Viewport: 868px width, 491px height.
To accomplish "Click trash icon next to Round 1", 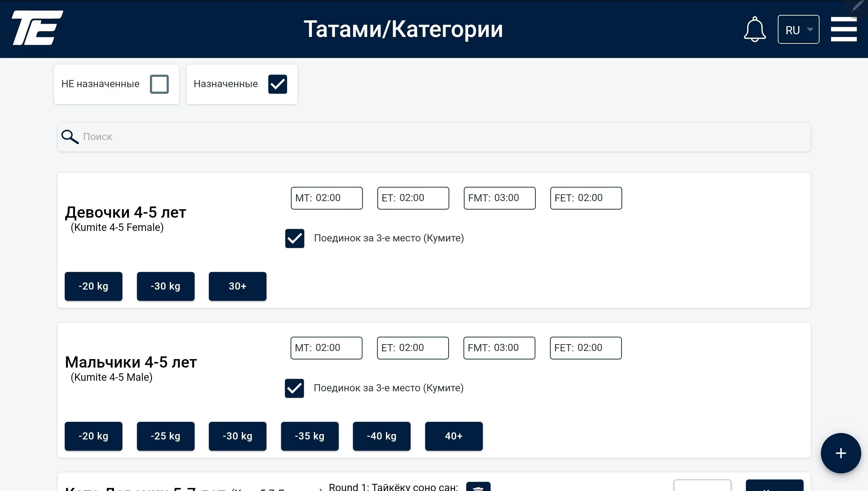I will pos(478,486).
